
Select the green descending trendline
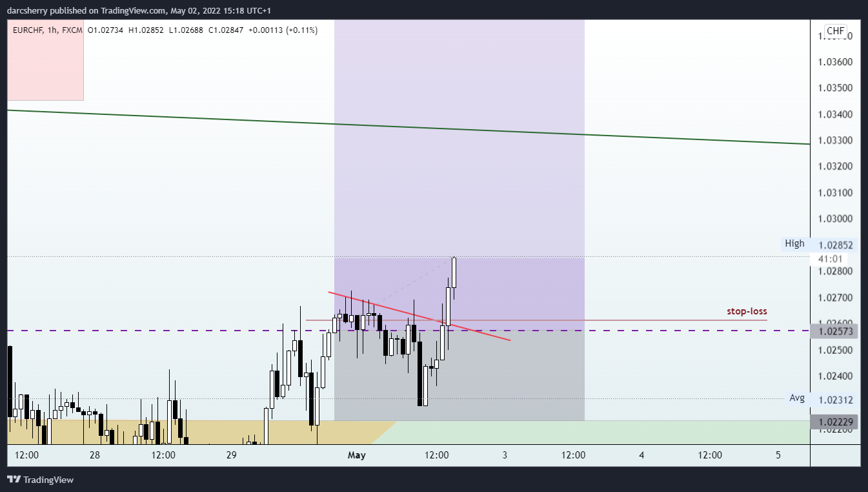pyautogui.click(x=408, y=127)
